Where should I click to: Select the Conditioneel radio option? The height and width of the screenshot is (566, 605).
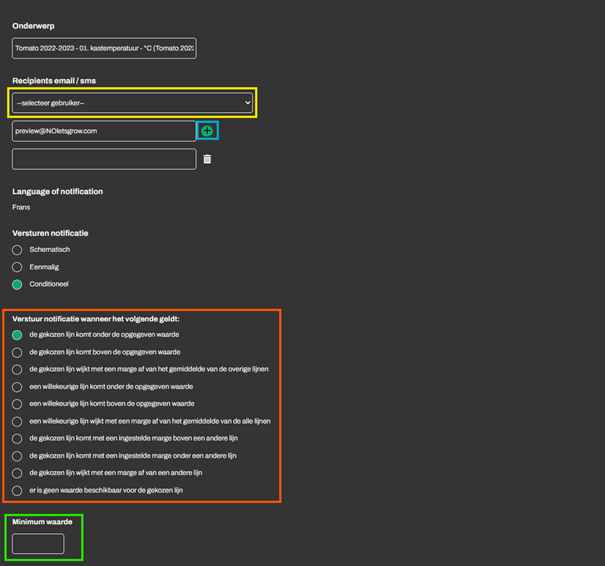pos(17,285)
